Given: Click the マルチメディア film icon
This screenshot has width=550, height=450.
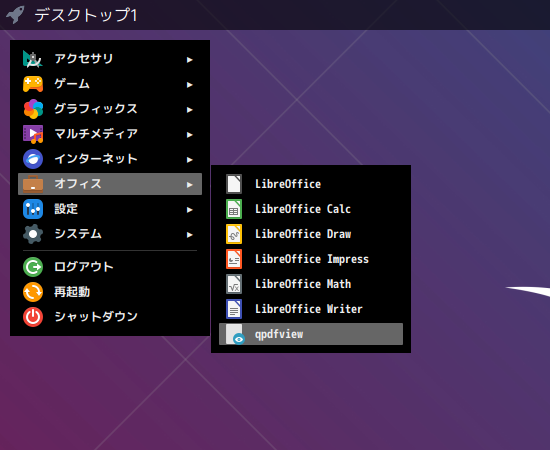Looking at the screenshot, I should pos(33,134).
